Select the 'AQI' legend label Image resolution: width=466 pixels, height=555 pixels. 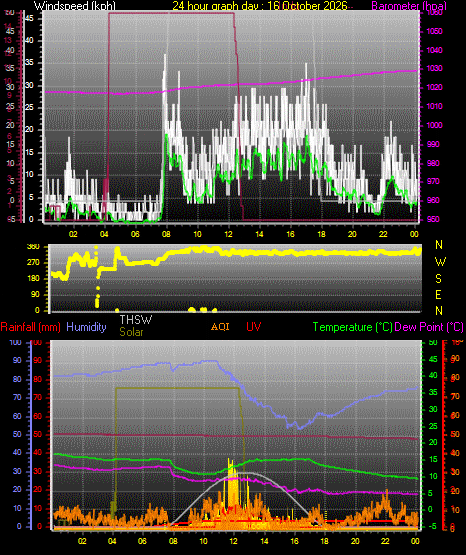click(x=220, y=327)
